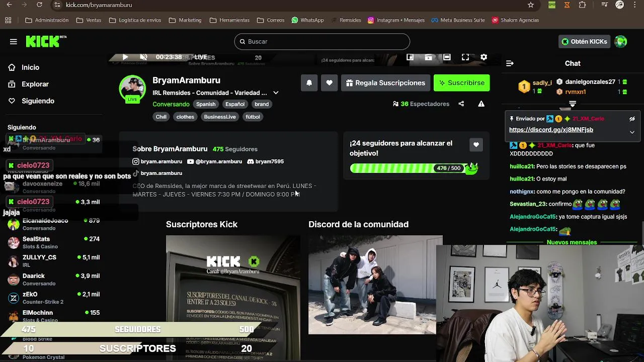Play the stream video

125,57
